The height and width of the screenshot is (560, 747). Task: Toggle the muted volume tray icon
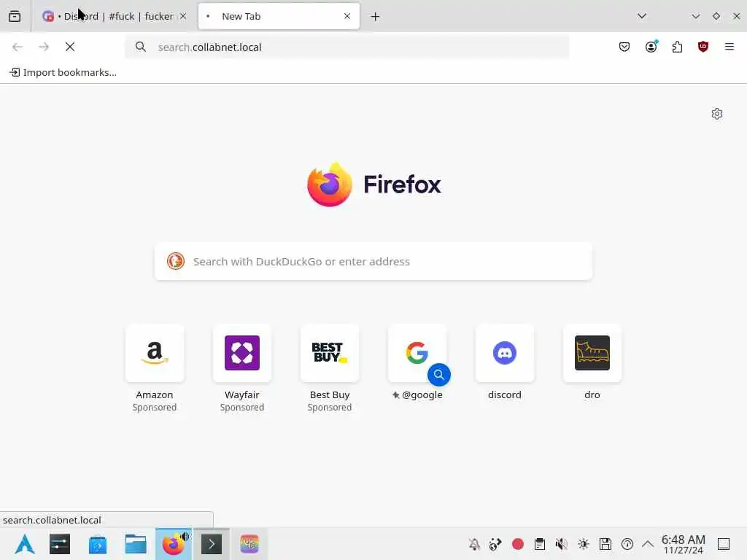coord(562,544)
